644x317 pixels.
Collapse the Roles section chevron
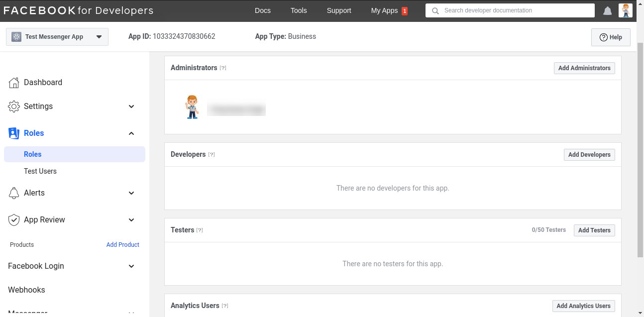click(x=131, y=133)
